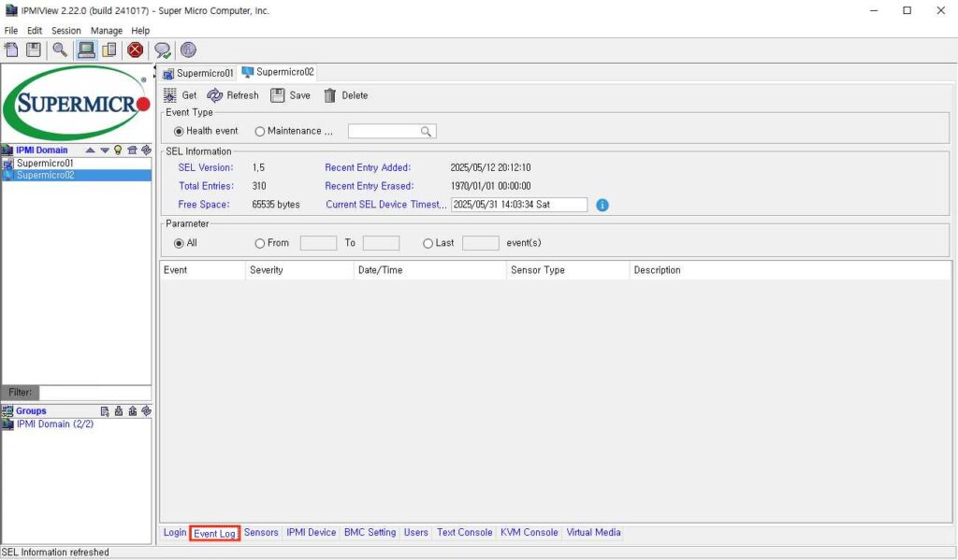Click the "SEL Information refreshed" status text
This screenshot has width=958, height=560.
pos(55,553)
